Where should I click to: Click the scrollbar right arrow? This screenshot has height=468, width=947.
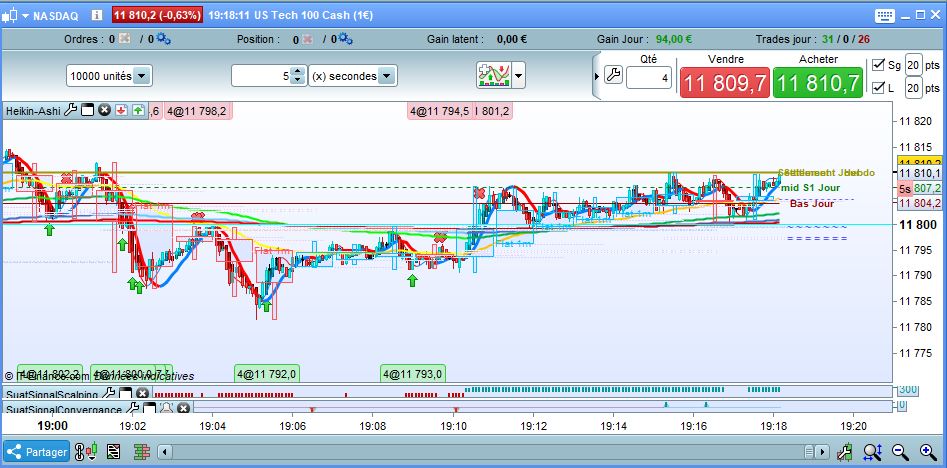click(823, 452)
